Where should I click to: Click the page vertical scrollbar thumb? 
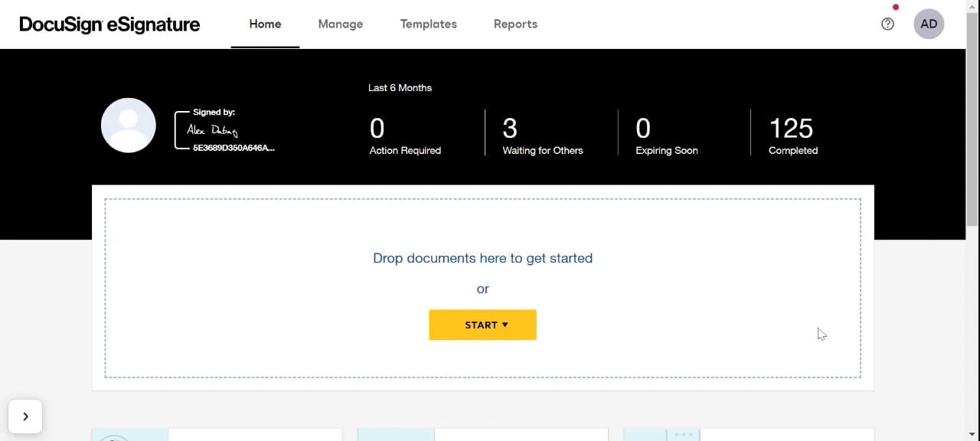click(972, 119)
